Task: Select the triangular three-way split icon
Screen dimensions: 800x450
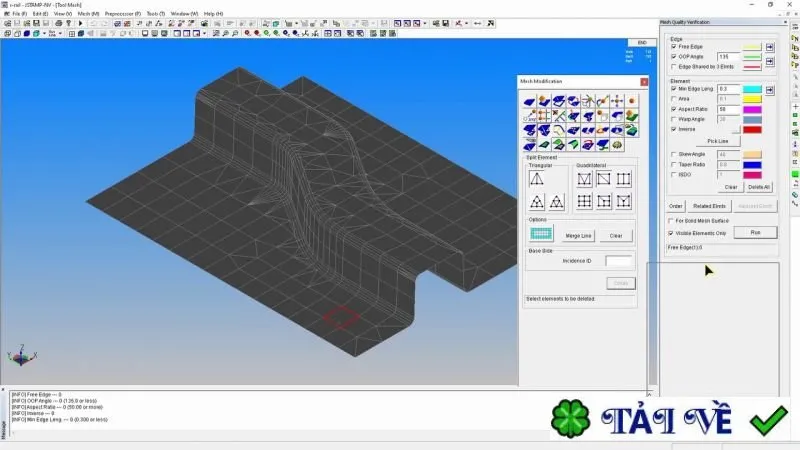Action: tap(537, 202)
